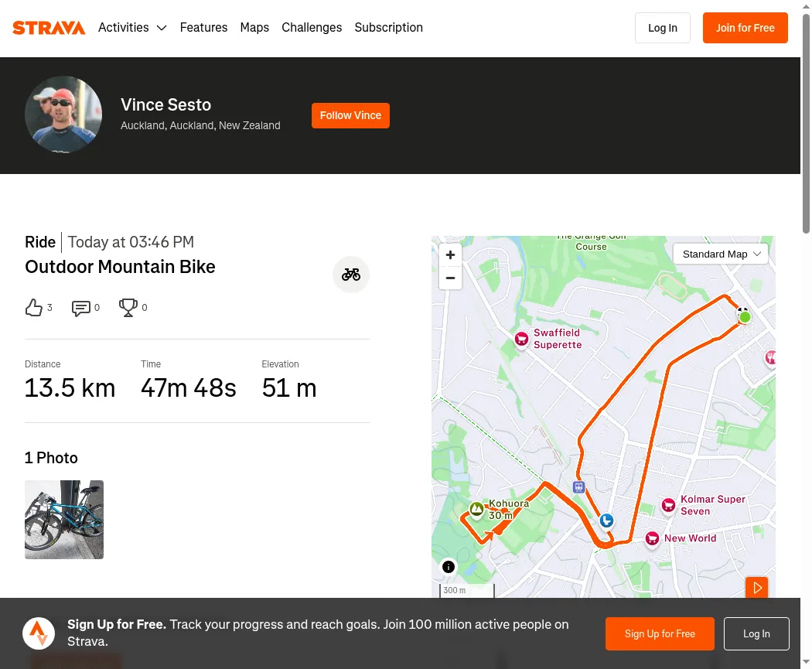Screen dimensions: 812x669
Task: Open the Features menu item
Action: coord(203,27)
